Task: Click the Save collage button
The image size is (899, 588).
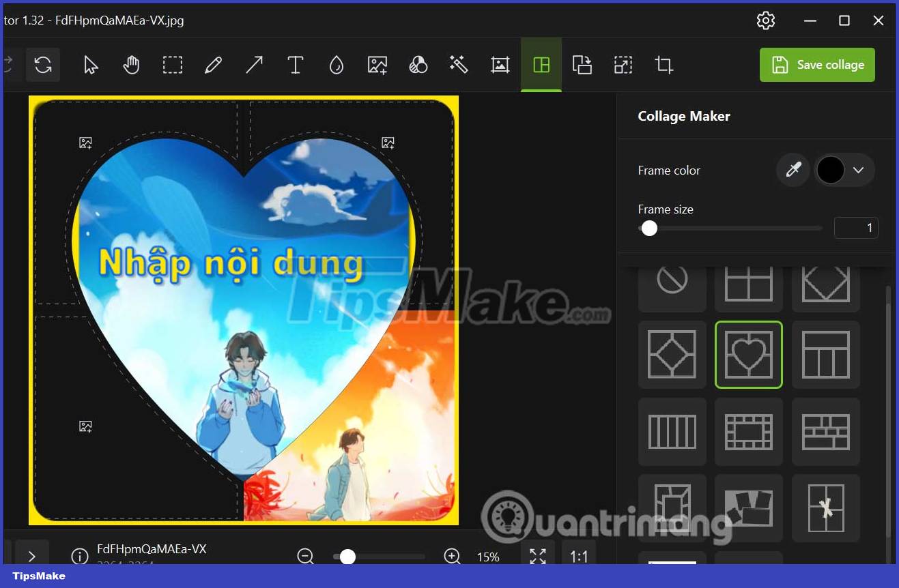Action: point(816,65)
